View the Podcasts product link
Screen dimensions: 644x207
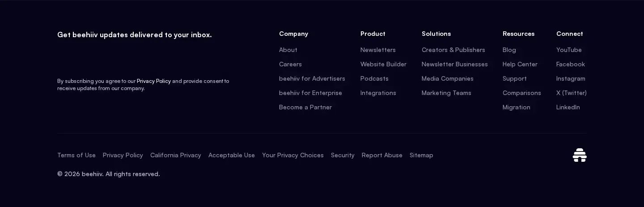point(374,78)
